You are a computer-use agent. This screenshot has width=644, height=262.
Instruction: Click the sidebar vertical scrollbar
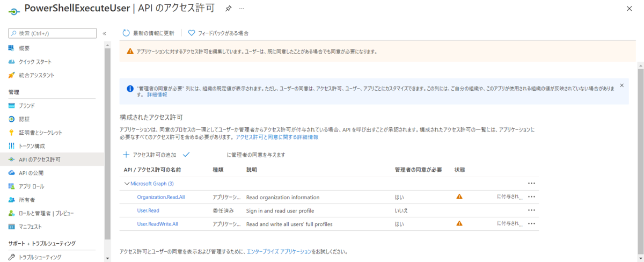pyautogui.click(x=108, y=145)
